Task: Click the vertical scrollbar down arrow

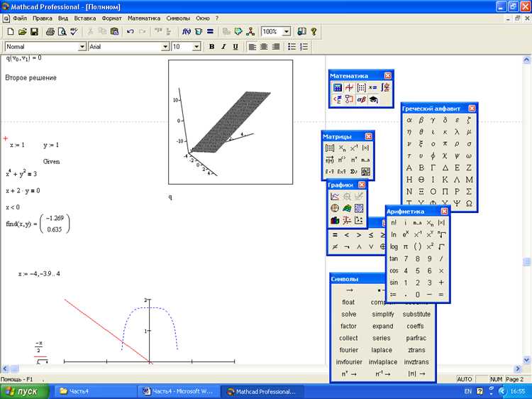Action: (x=526, y=360)
